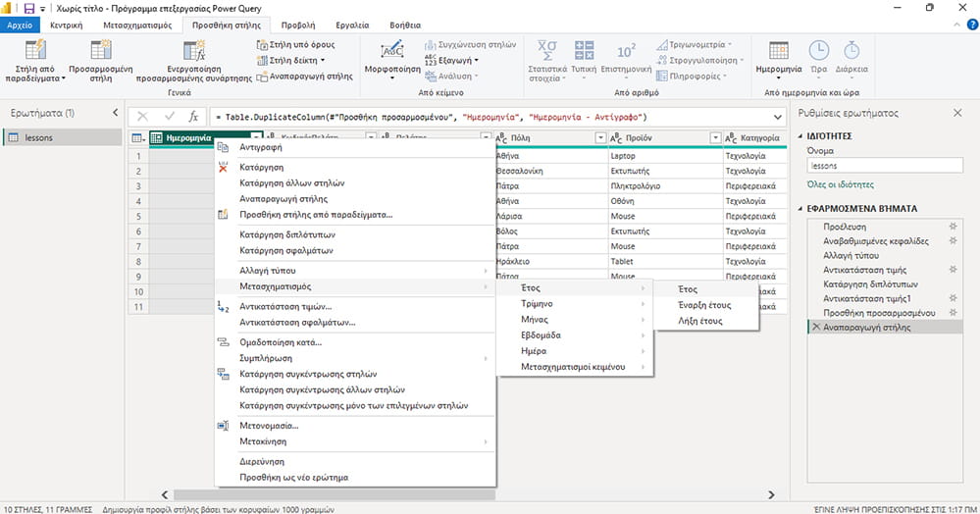The height and width of the screenshot is (514, 980).
Task: Click 'Ενεργοποίηση προσαρμοσμένης συνάρτησης' icon
Action: 194,50
